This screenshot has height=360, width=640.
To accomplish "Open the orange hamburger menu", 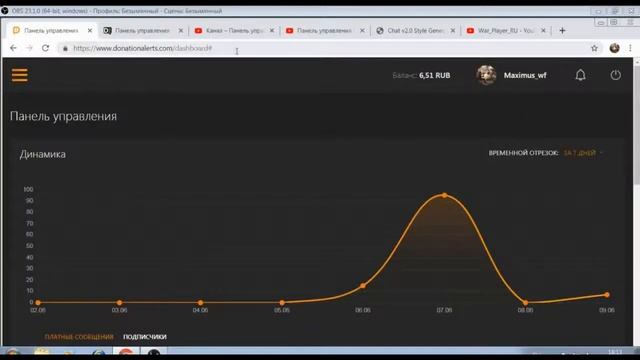I will (20, 75).
